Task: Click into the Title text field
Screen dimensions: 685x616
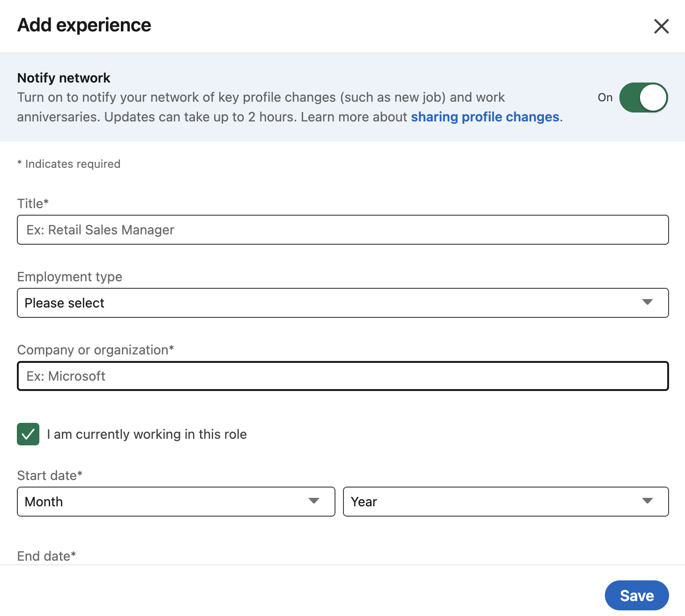Action: tap(342, 230)
